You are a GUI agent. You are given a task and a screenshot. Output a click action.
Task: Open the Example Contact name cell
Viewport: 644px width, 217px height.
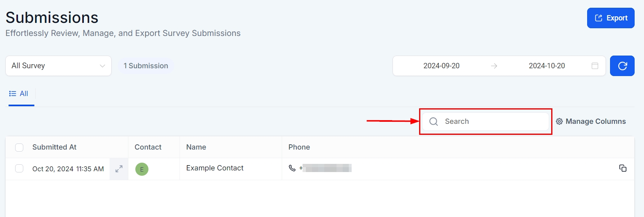[215, 168]
